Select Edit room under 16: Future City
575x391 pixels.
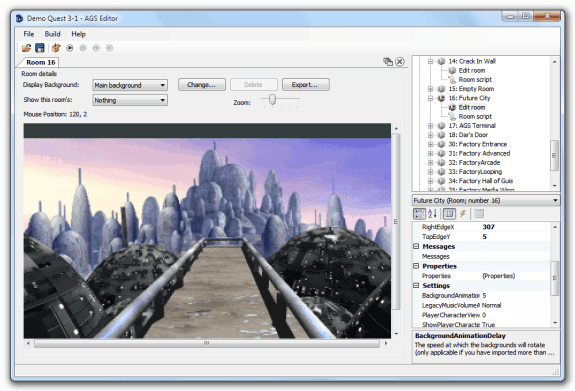tap(472, 107)
